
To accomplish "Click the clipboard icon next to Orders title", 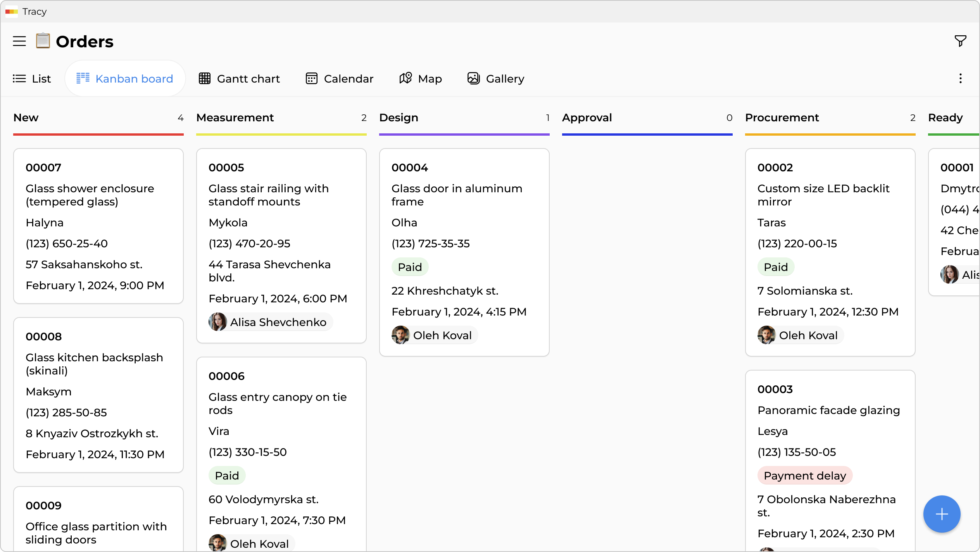I will (43, 41).
